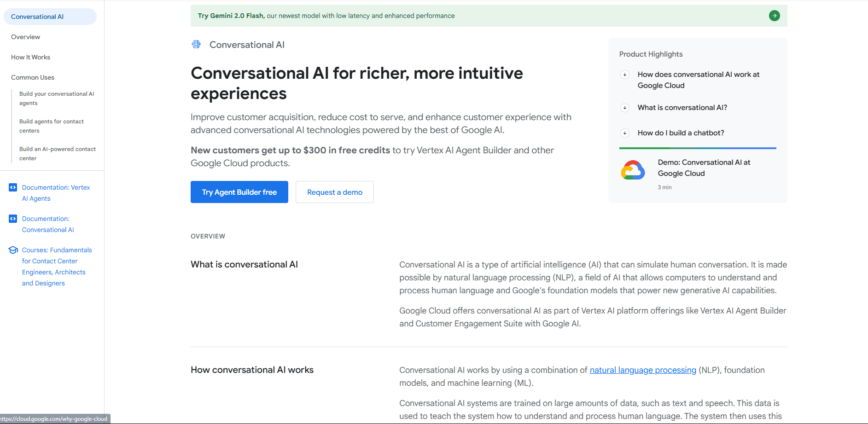
Task: Open Common Uses in sidebar
Action: coord(33,77)
